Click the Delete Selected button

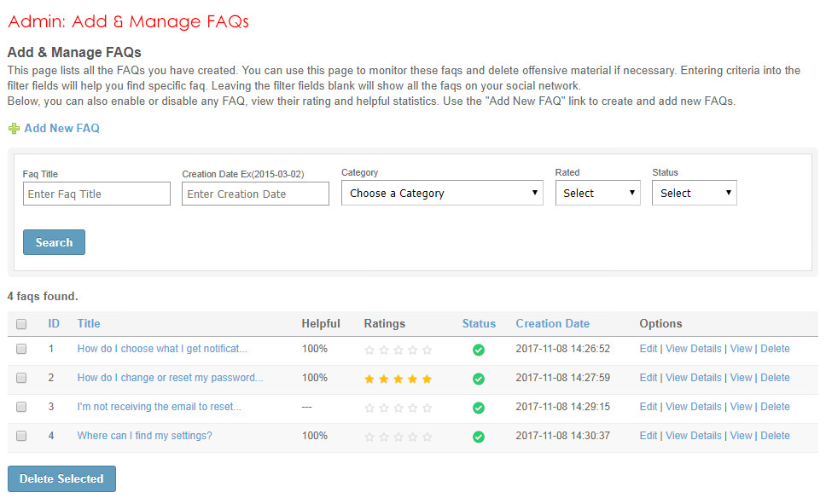61,478
